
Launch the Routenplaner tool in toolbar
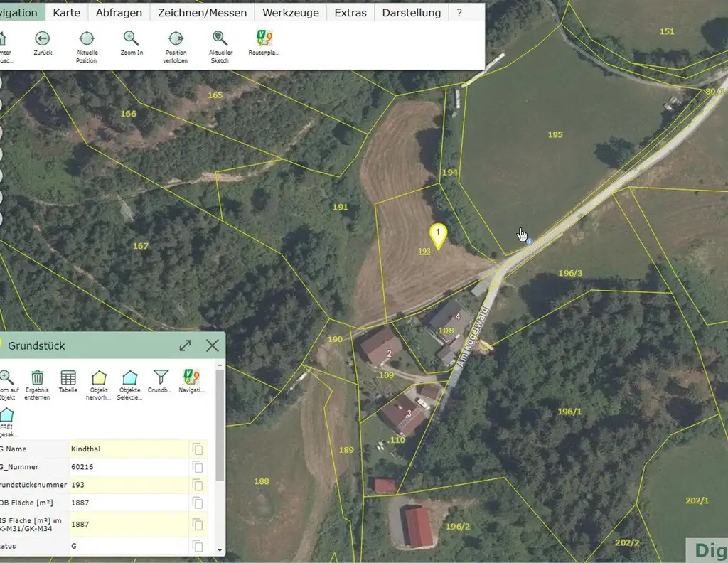[x=264, y=38]
